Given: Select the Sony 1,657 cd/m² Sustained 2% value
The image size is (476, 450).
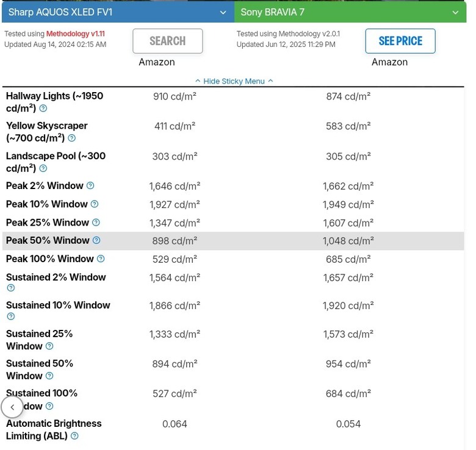Looking at the screenshot, I should (x=348, y=278).
